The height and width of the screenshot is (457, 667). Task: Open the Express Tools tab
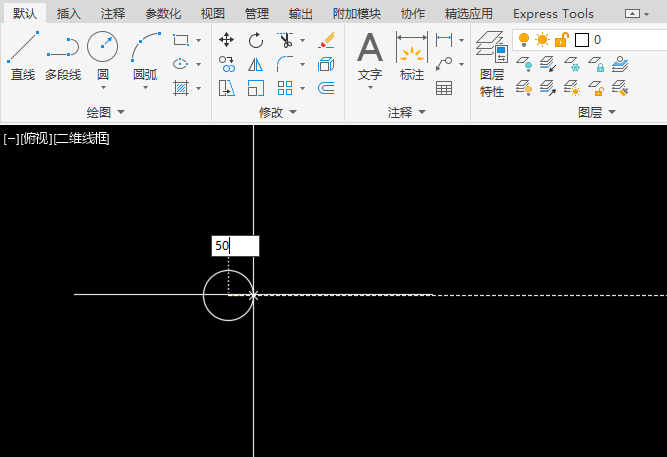tap(553, 13)
